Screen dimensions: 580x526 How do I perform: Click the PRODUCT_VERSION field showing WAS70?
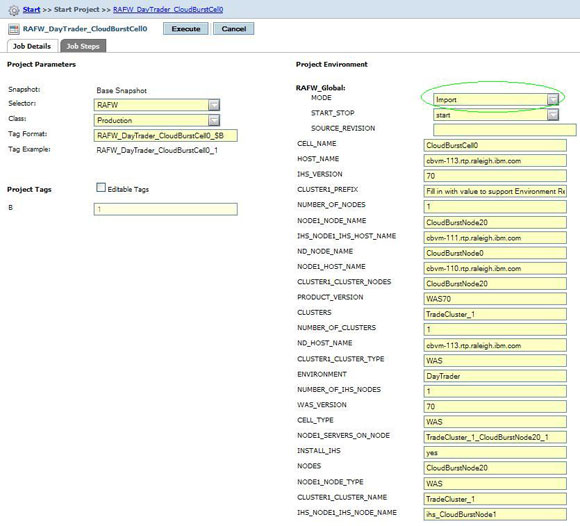(495, 299)
